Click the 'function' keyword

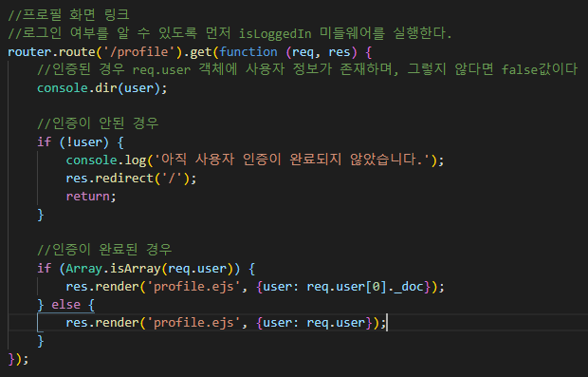pyautogui.click(x=248, y=52)
